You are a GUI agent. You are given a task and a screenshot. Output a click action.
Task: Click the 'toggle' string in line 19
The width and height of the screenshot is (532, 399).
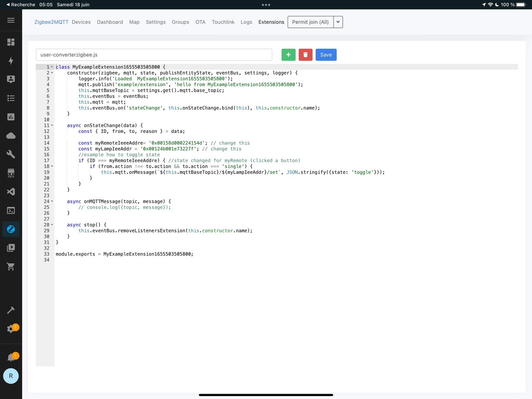[x=362, y=172]
